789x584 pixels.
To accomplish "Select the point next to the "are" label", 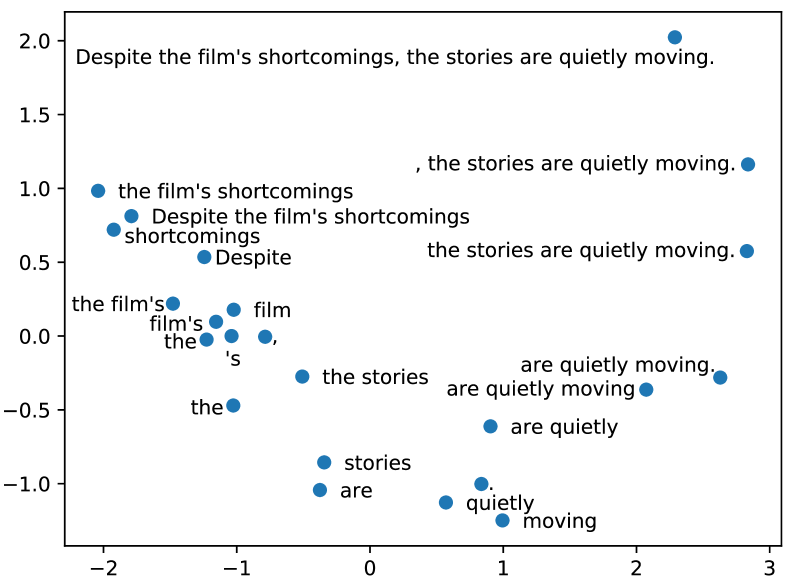I will 320,490.
